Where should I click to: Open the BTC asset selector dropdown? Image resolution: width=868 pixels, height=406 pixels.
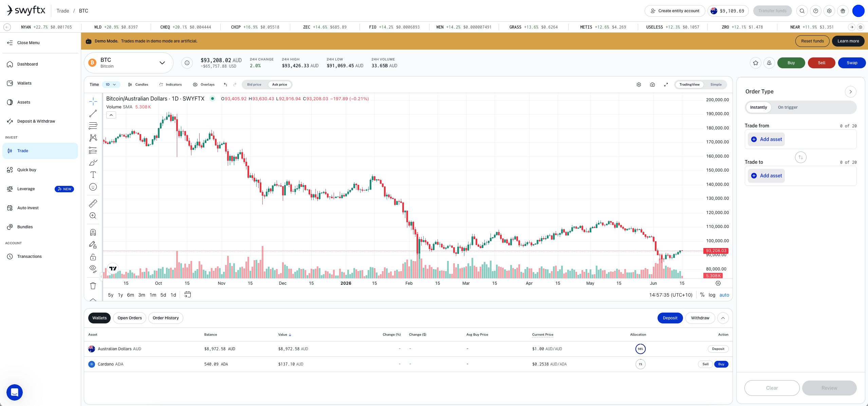(129, 63)
